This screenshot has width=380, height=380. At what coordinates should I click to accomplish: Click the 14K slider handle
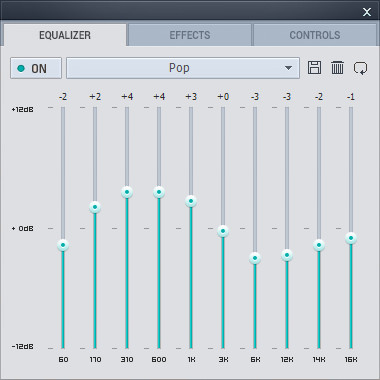click(319, 245)
